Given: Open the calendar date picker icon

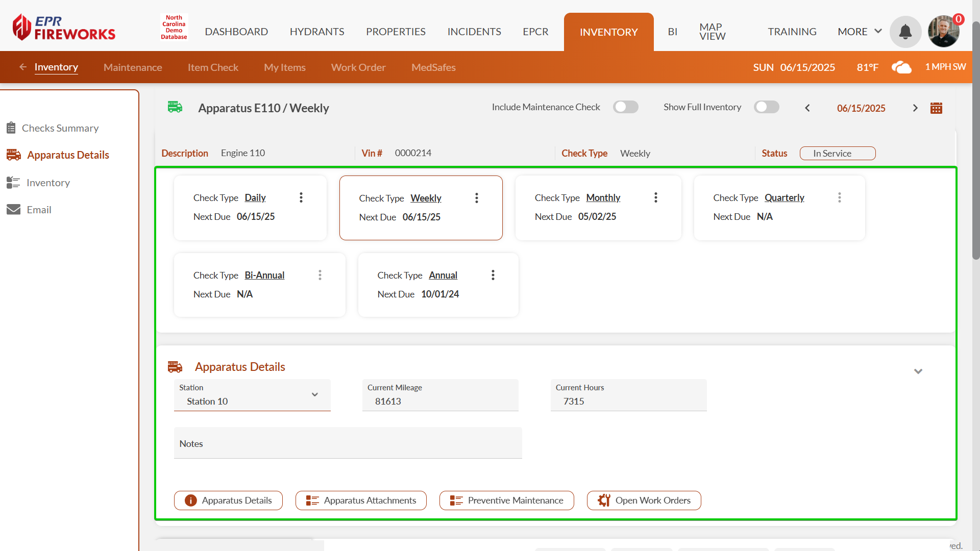Looking at the screenshot, I should click(936, 108).
